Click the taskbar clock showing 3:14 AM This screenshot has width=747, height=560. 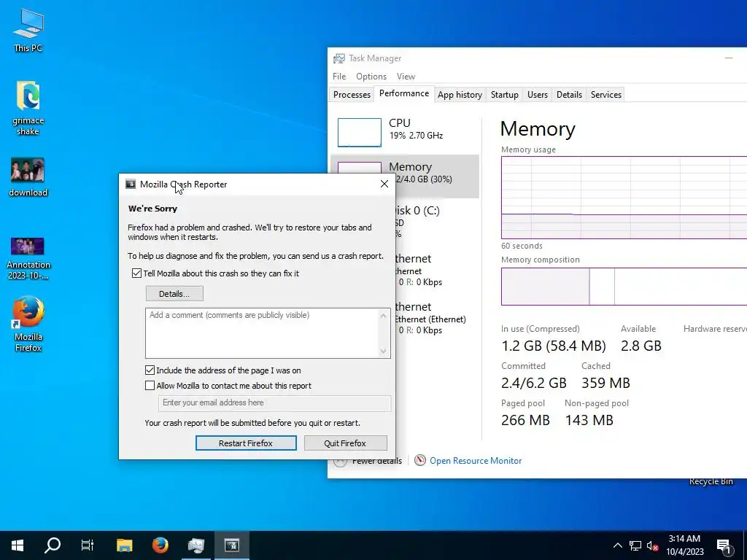[x=684, y=545]
